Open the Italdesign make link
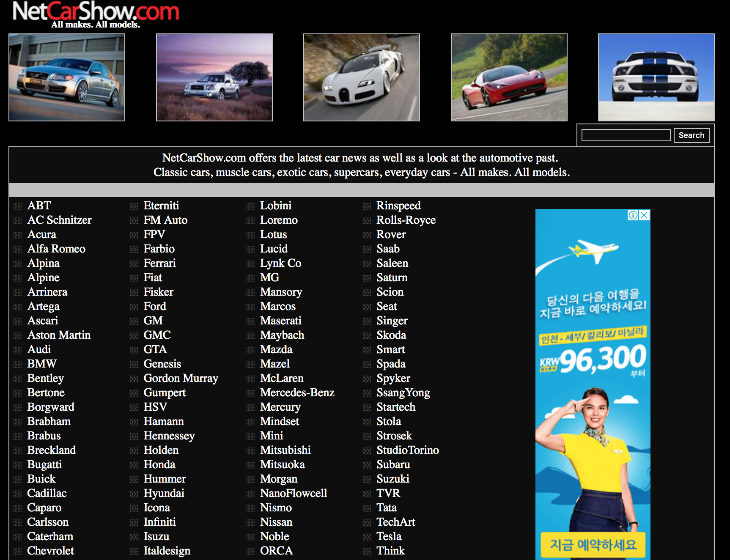Image resolution: width=730 pixels, height=560 pixels. click(x=167, y=551)
